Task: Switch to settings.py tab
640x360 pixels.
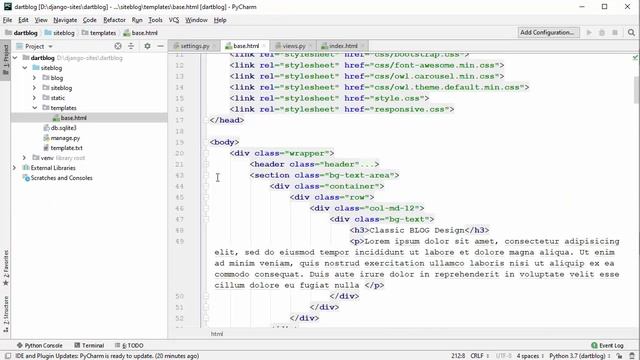Action: click(x=195, y=46)
